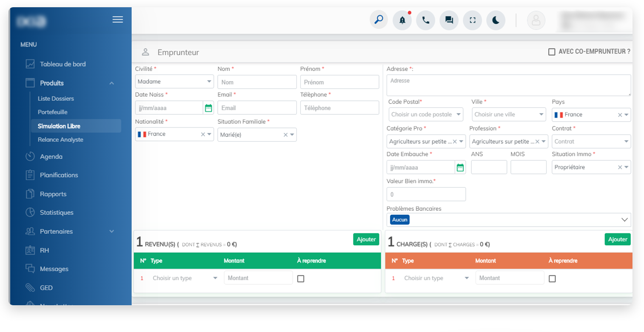Open Tableau de bord menu item
Image resolution: width=644 pixels, height=332 pixels.
pos(63,64)
